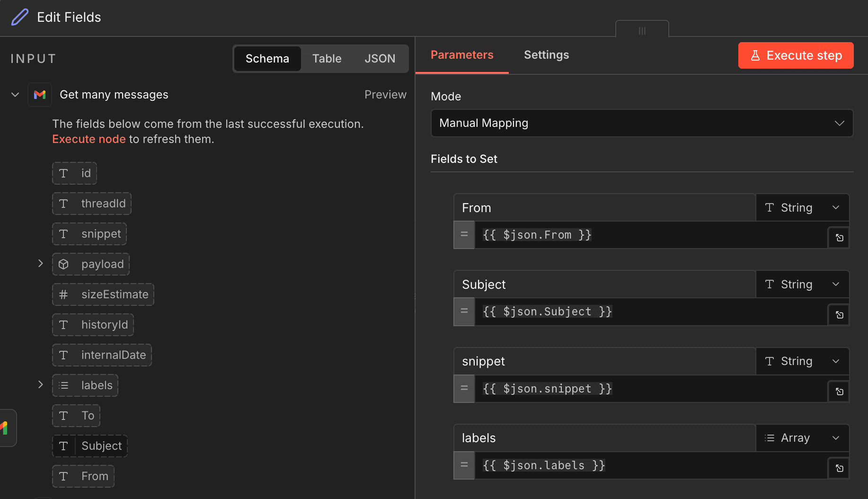Collapse the Get many messages input section
This screenshot has height=499, width=868.
tap(15, 95)
